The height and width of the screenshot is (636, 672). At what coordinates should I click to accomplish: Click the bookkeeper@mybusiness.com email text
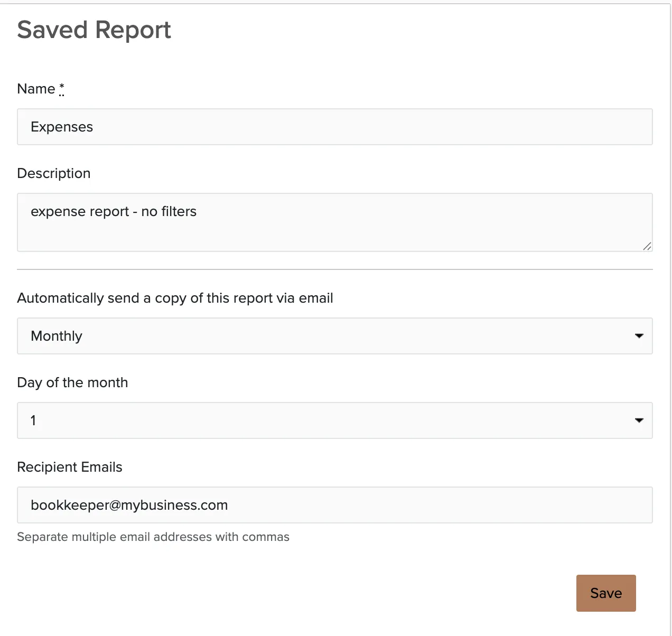point(129,505)
